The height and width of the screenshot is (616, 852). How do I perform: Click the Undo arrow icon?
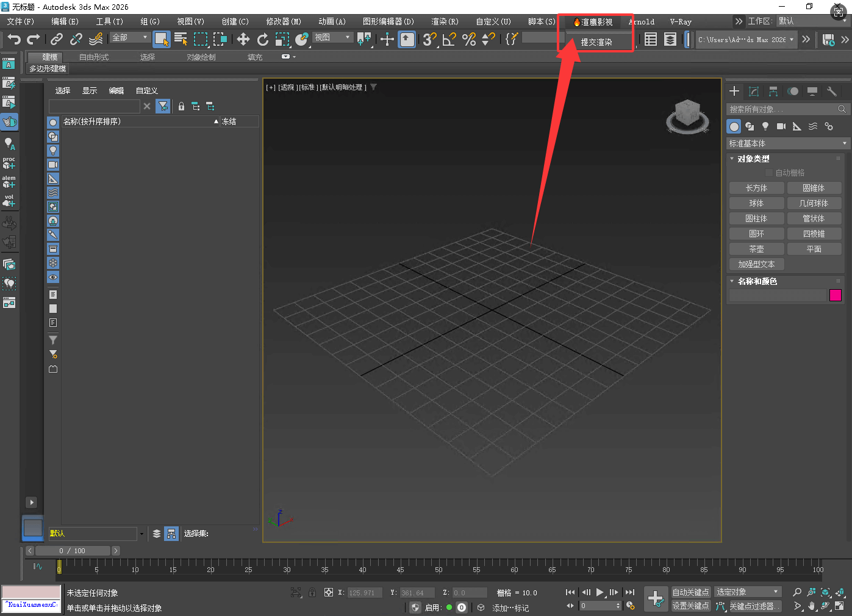coord(13,39)
